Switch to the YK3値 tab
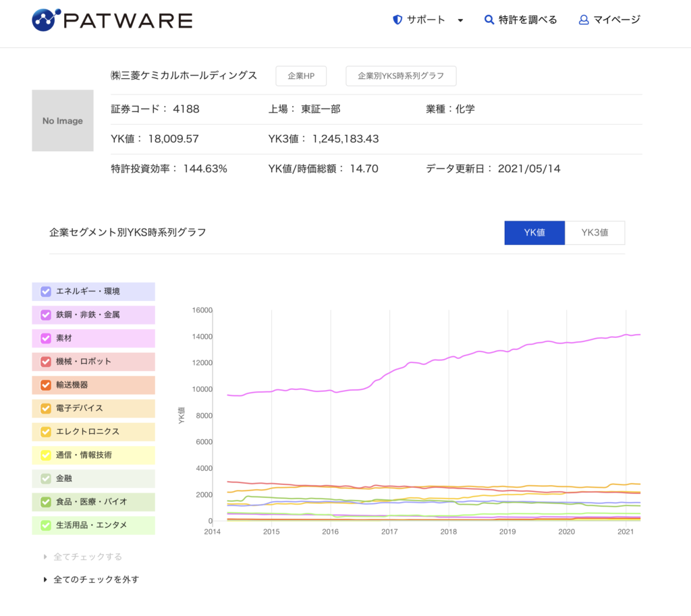This screenshot has width=691, height=616. 595,233
